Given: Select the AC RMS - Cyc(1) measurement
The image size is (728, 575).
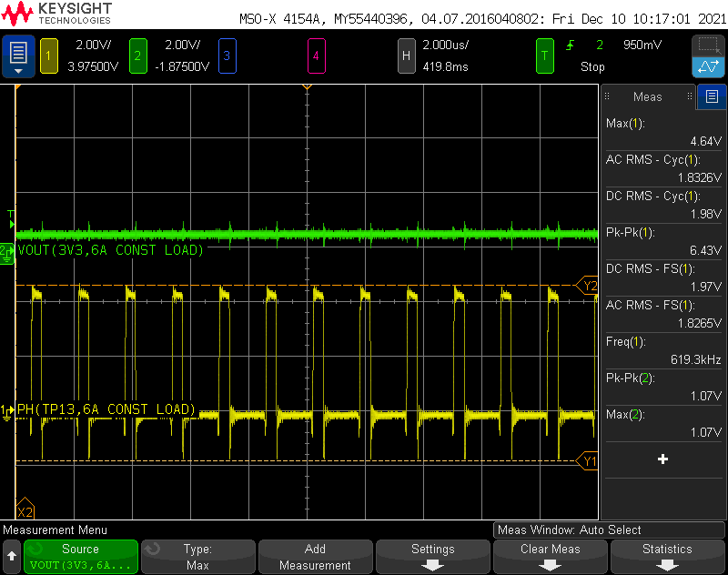Looking at the screenshot, I should (x=663, y=168).
